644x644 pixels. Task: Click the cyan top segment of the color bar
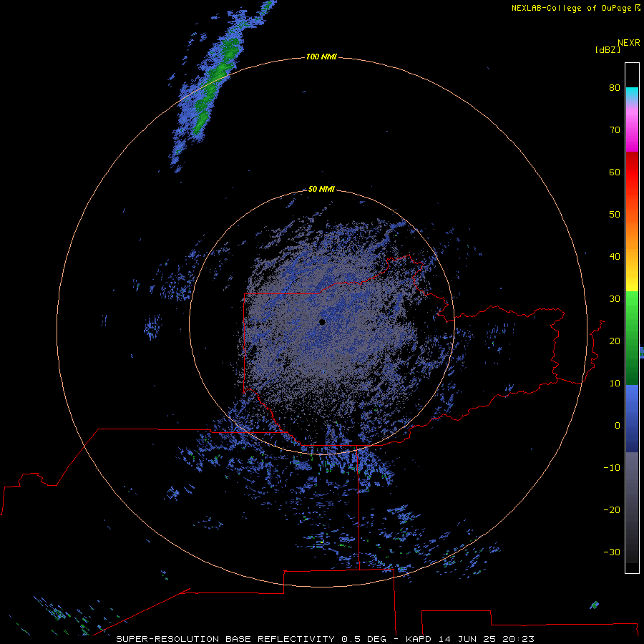(x=632, y=94)
